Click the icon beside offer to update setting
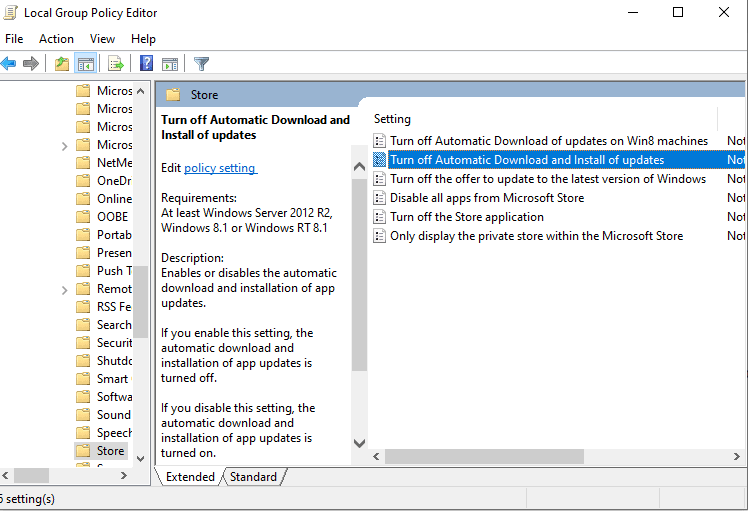 pyautogui.click(x=379, y=179)
